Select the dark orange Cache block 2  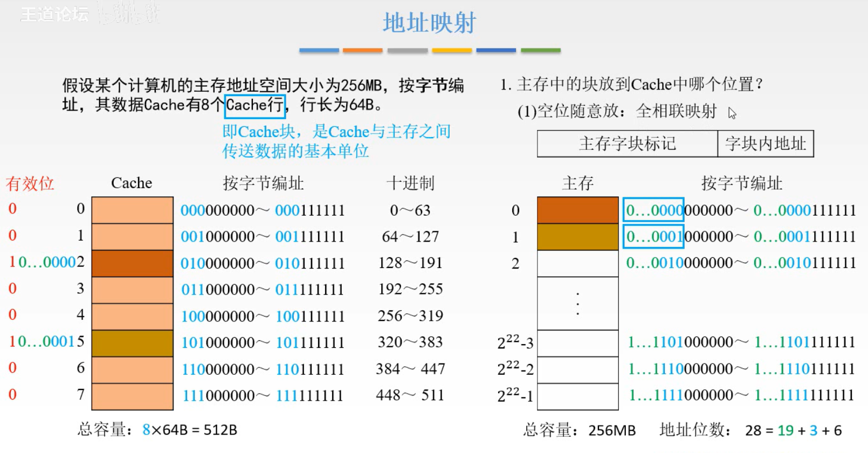[x=133, y=263]
